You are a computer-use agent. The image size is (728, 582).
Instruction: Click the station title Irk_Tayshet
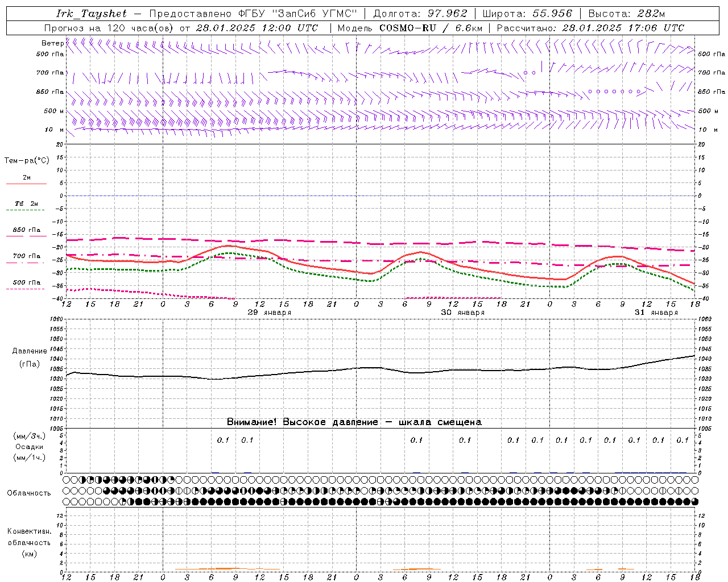91,14
